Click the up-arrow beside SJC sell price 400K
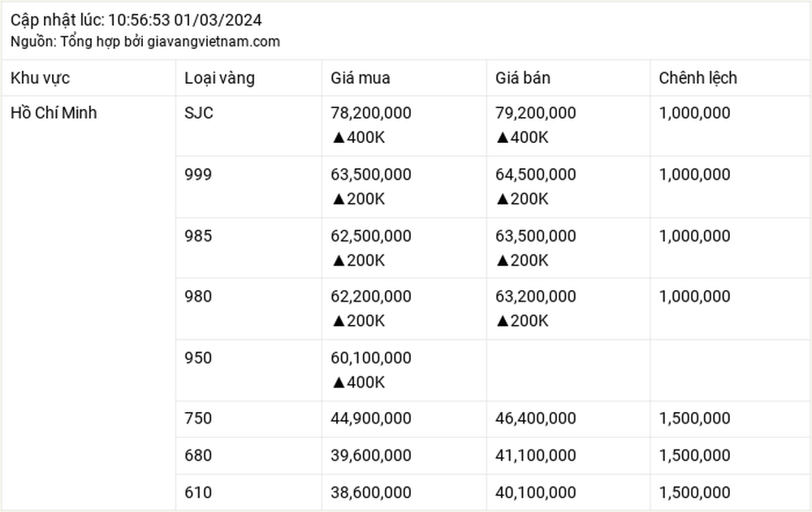812x512 pixels. pyautogui.click(x=503, y=138)
